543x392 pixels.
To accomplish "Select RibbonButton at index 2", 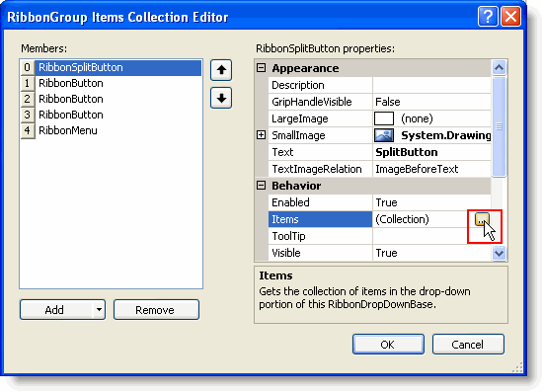I will [118, 99].
